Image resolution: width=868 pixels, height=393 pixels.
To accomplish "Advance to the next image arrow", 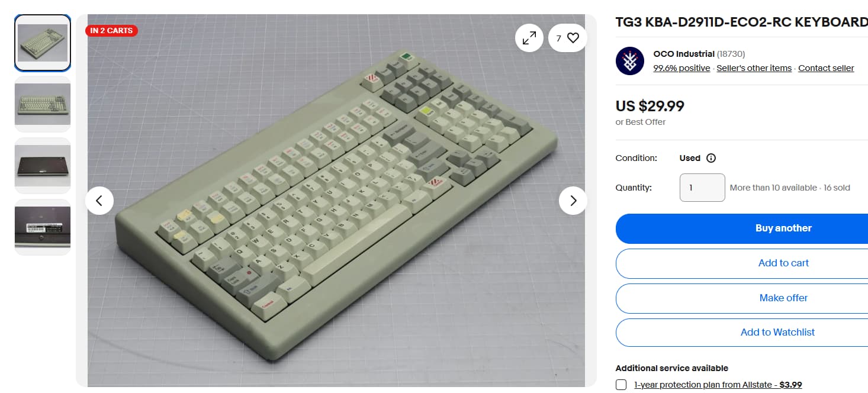I will 573,201.
